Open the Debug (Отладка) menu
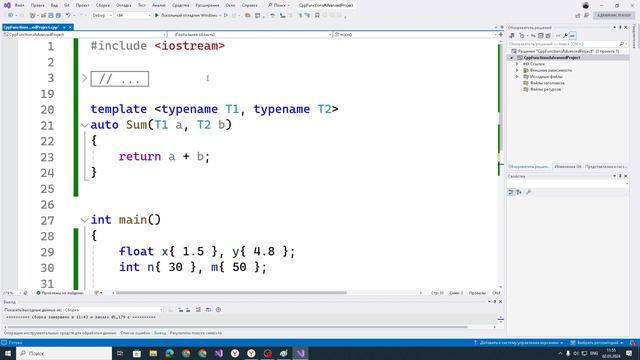 tap(123, 5)
